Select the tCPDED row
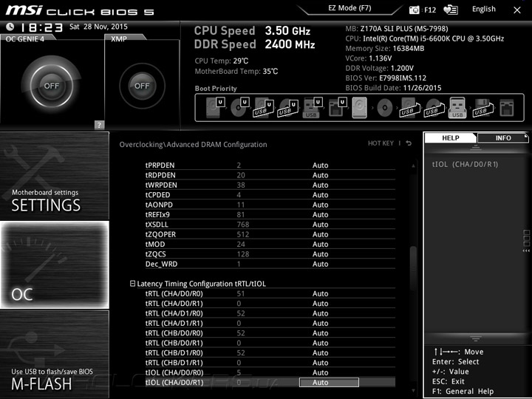This screenshot has height=399, width=532. coord(270,195)
